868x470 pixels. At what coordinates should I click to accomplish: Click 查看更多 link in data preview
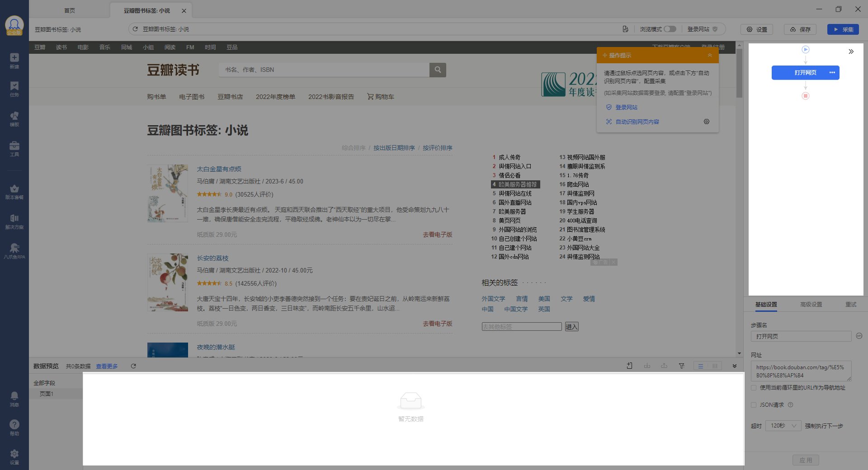pos(107,366)
